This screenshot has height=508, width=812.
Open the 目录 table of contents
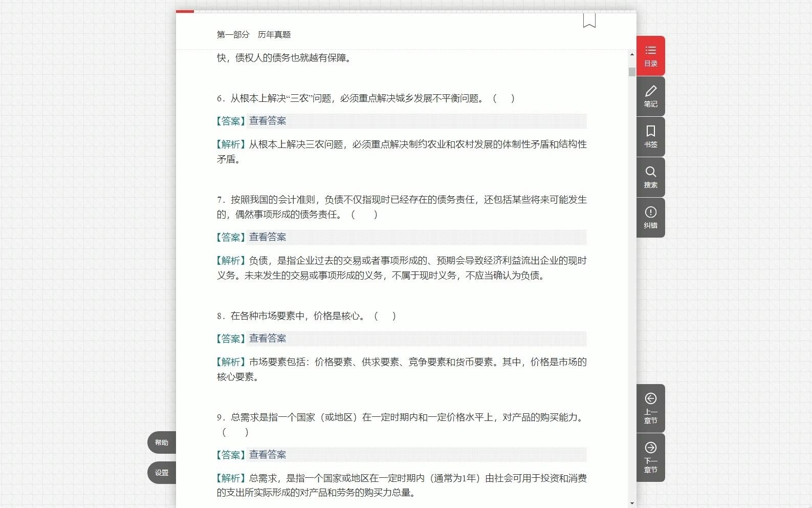(650, 56)
